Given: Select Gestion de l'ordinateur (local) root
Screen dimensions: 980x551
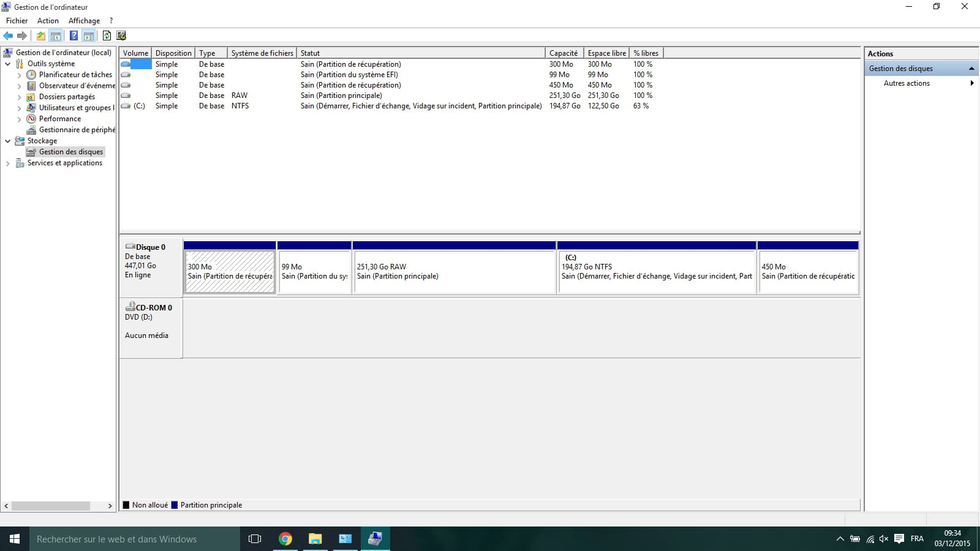Looking at the screenshot, I should 64,53.
